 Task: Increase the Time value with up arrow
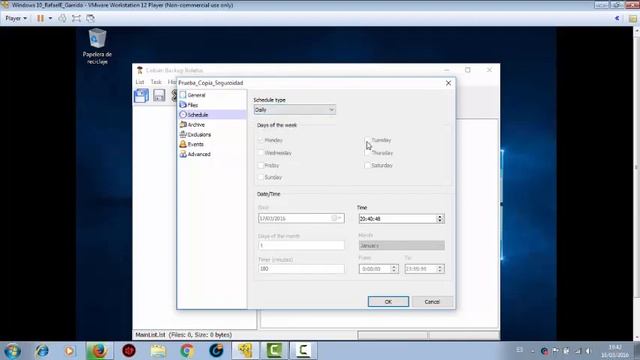[440, 216]
